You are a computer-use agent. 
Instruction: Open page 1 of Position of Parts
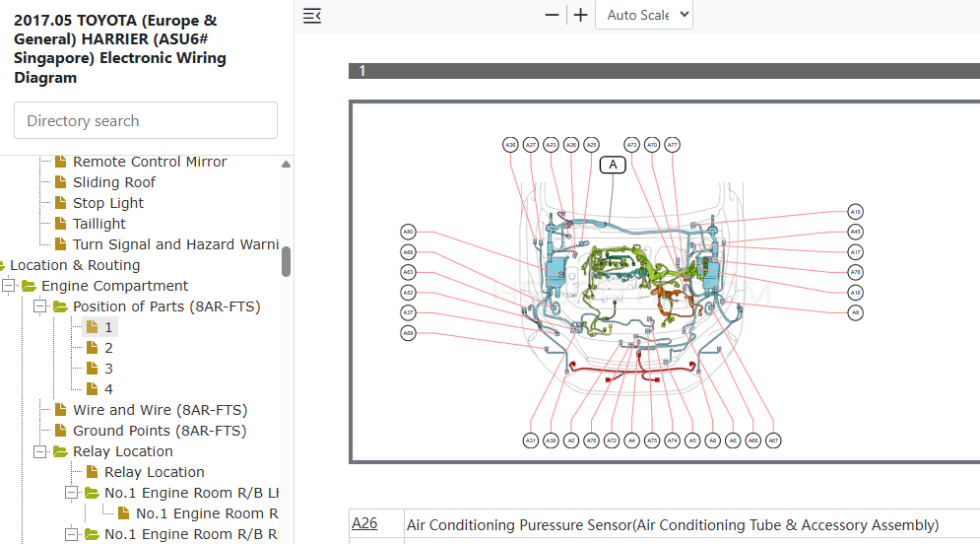click(108, 327)
